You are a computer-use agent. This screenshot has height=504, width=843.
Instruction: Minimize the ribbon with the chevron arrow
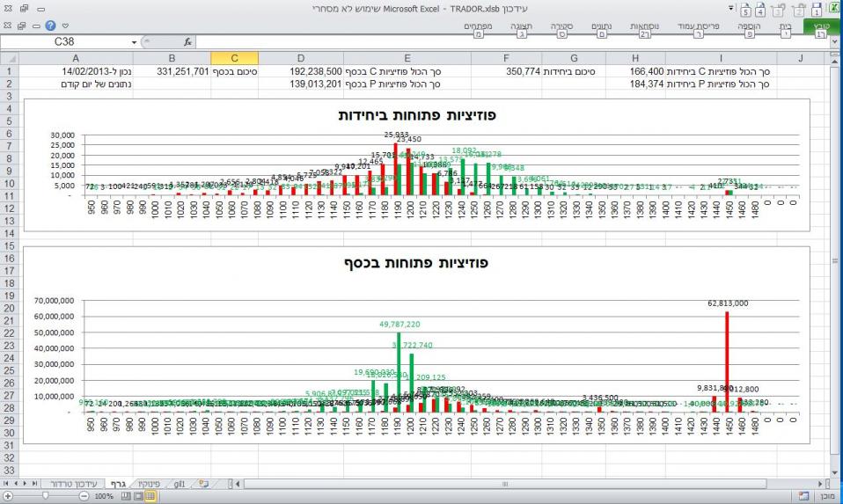[x=66, y=27]
